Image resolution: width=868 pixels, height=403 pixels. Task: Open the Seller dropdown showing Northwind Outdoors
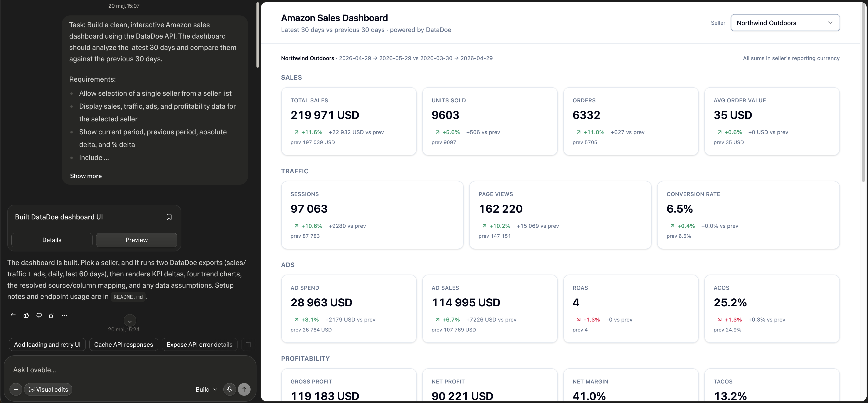point(785,23)
